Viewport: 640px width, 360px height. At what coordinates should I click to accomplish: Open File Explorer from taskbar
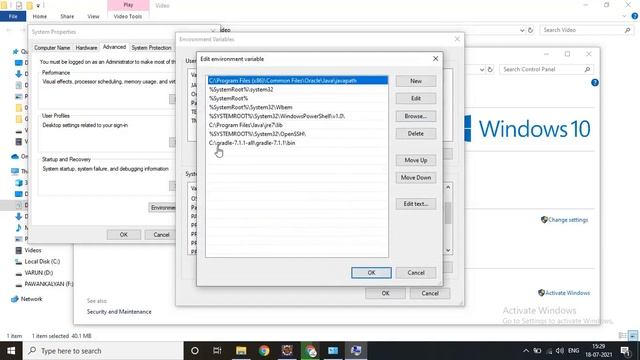241,351
